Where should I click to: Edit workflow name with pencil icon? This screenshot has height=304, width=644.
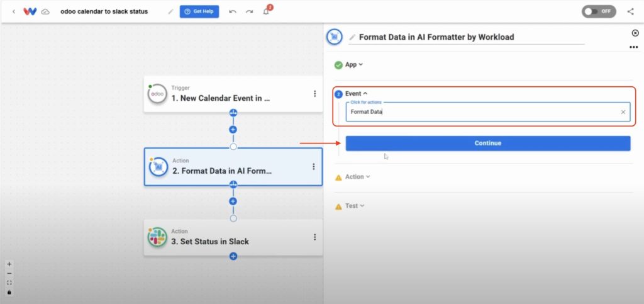(x=170, y=11)
